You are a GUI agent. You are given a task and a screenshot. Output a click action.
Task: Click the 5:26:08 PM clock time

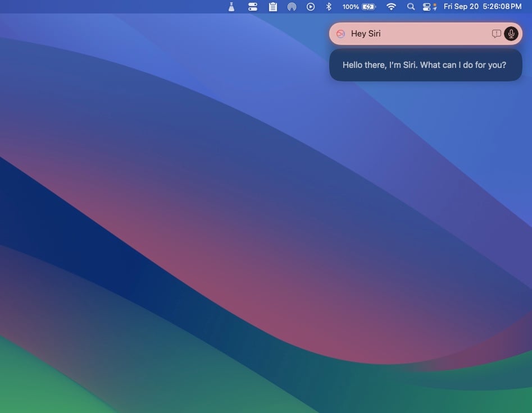[x=502, y=7]
